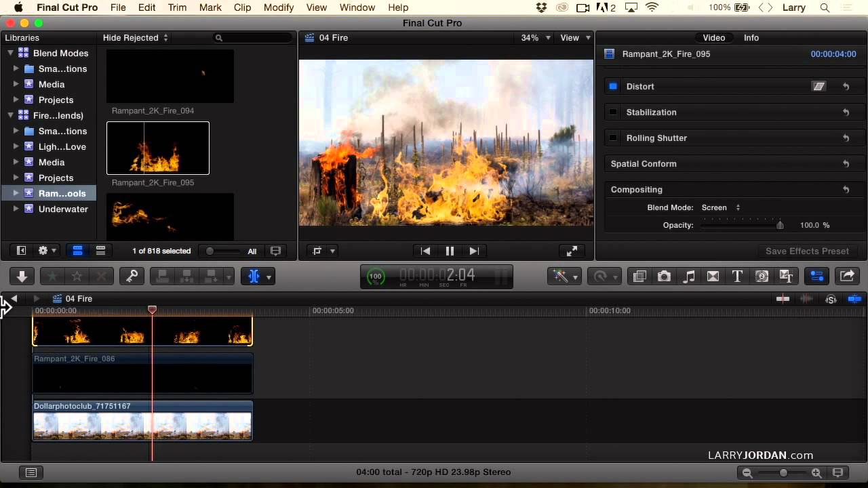Viewport: 868px width, 488px height.
Task: Switch browser to filmstrip view
Action: 78,251
